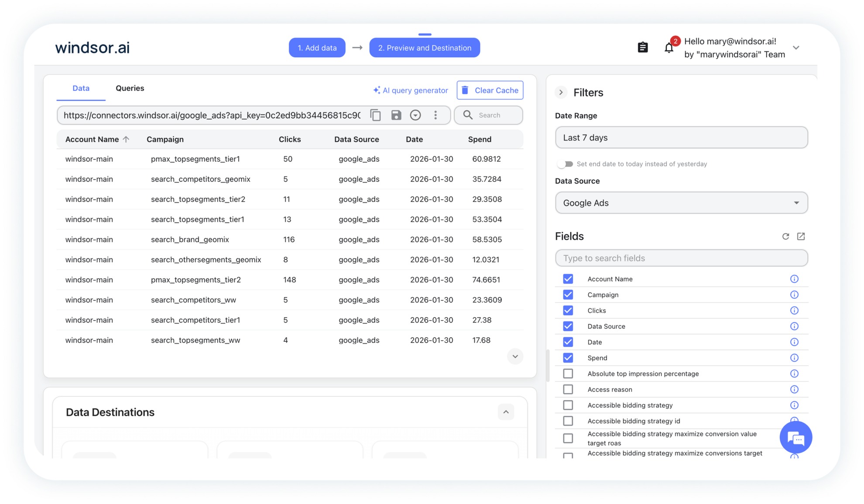Open the notifications bell icon
This screenshot has height=504, width=864.
[669, 48]
